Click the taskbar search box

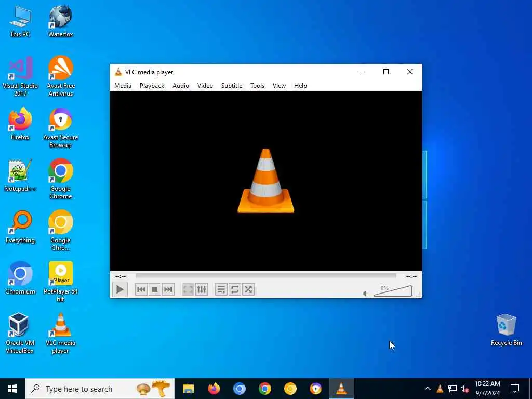[100, 389]
